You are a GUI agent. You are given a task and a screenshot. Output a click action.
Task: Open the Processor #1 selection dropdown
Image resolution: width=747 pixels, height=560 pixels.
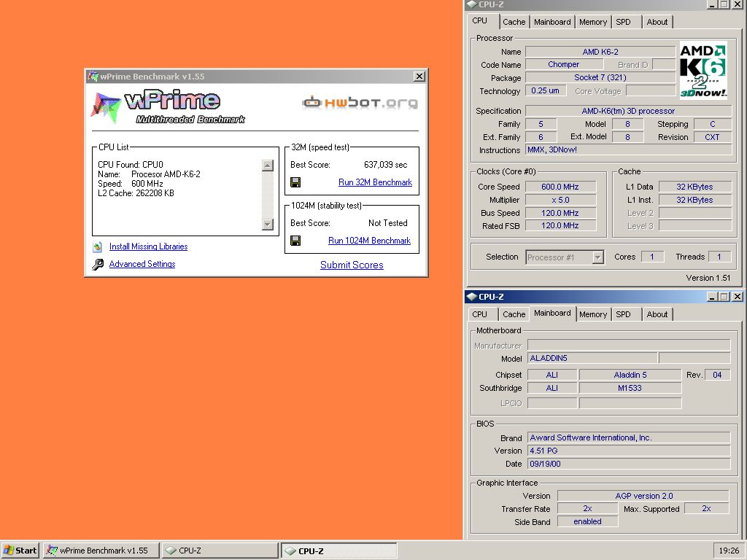[x=597, y=257]
